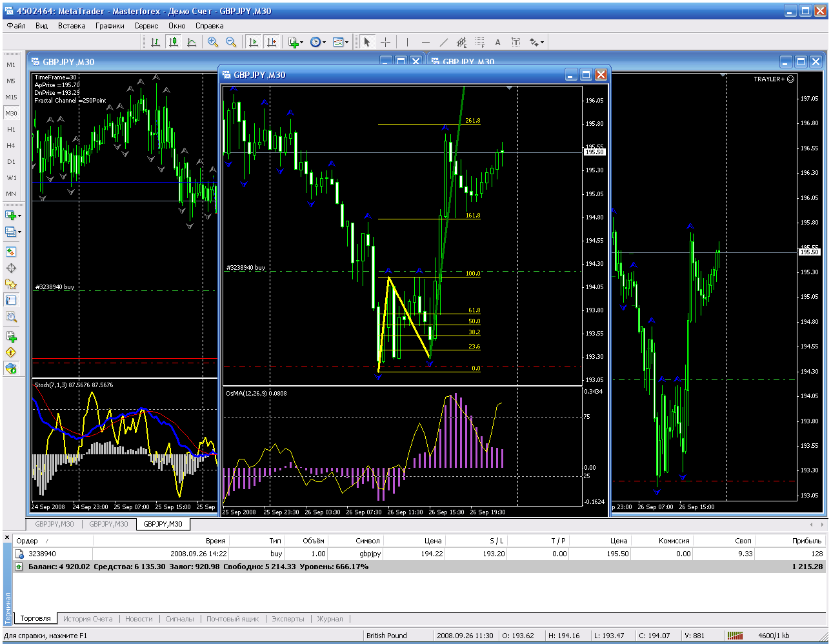Viewport: 831px width, 644px height.
Task: Open the chart Templates icon
Action: point(337,42)
